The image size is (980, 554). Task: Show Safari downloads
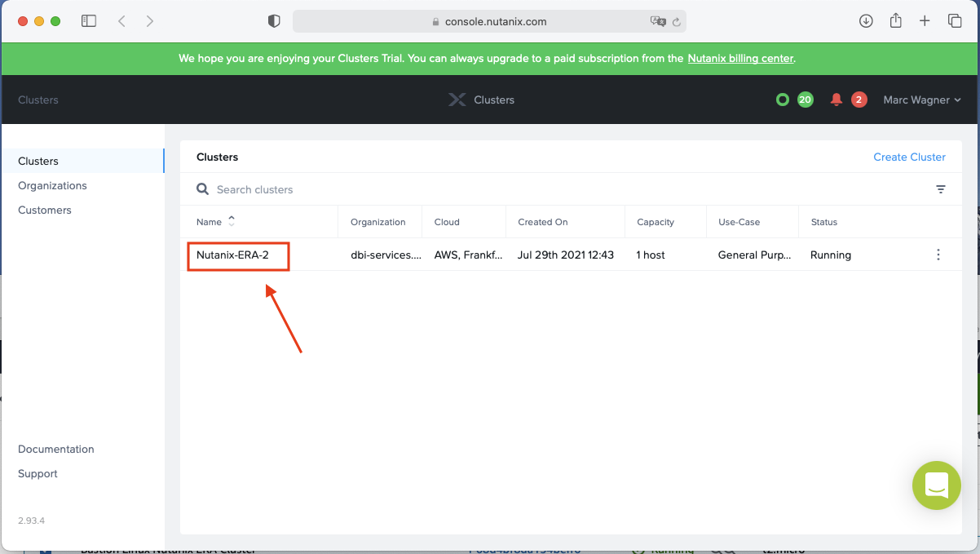pyautogui.click(x=866, y=21)
